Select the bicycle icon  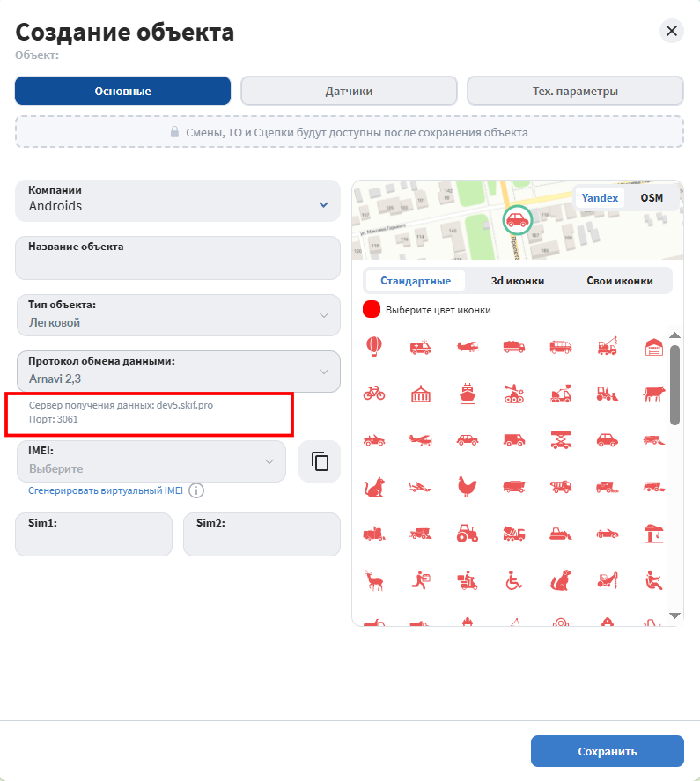pos(373,393)
